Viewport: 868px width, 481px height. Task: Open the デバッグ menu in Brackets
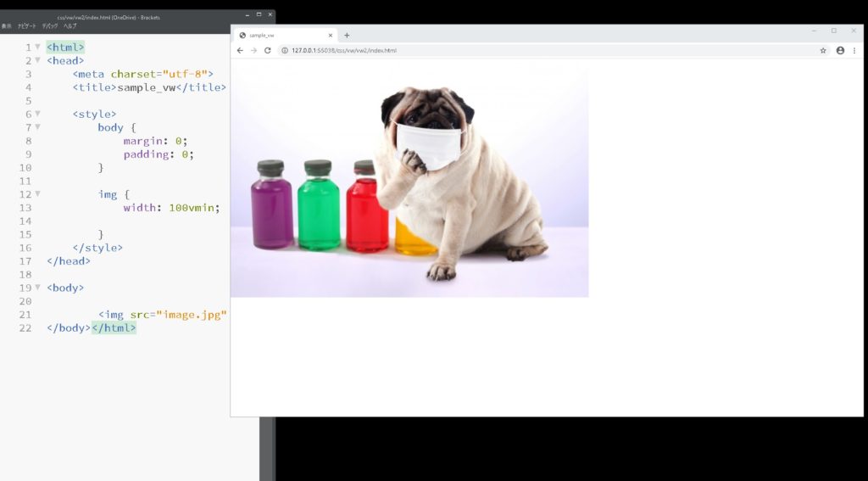(x=50, y=26)
